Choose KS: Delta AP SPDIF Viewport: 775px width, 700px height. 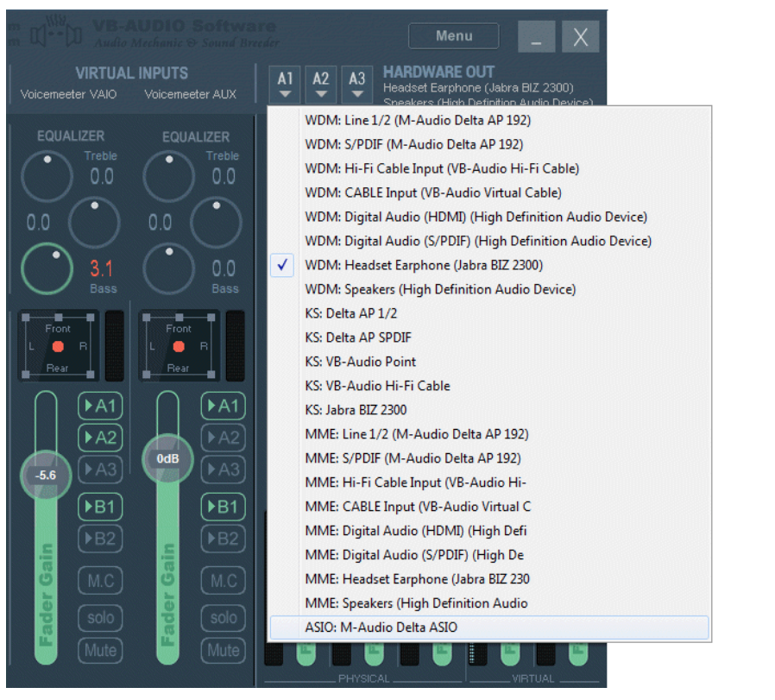[x=489, y=337]
